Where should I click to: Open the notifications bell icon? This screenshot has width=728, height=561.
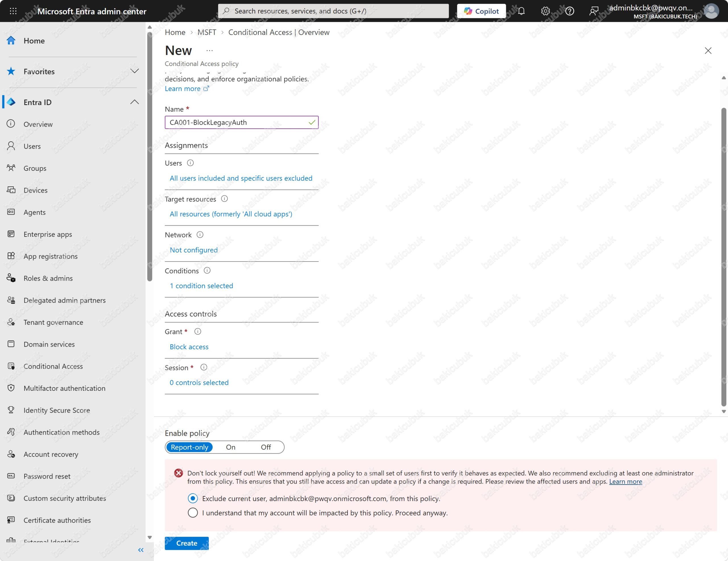point(521,11)
